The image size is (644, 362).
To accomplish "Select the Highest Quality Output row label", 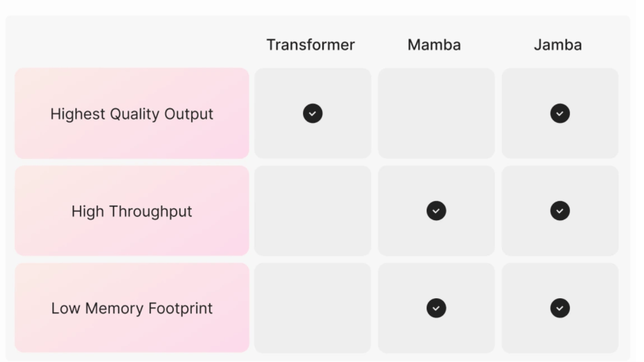I will [132, 113].
